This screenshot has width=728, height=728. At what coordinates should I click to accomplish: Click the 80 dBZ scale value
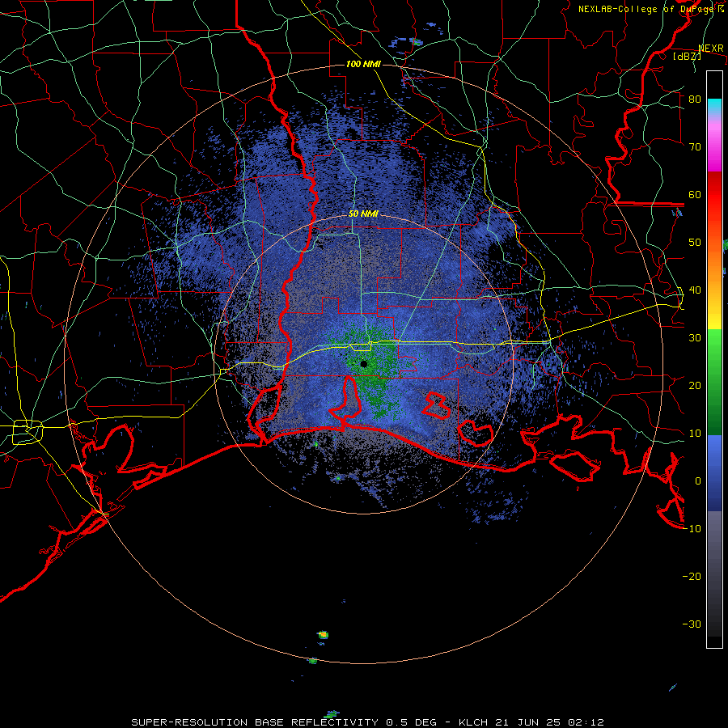pyautogui.click(x=695, y=99)
